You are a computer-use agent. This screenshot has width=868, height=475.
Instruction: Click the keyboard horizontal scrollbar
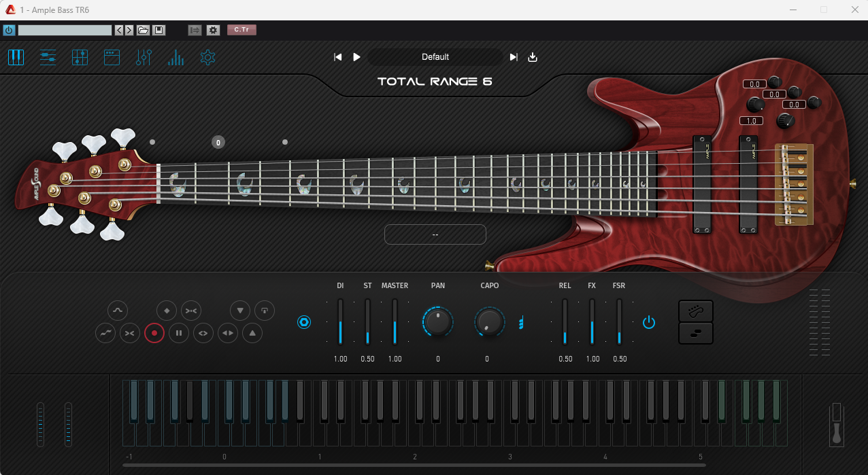point(414,465)
